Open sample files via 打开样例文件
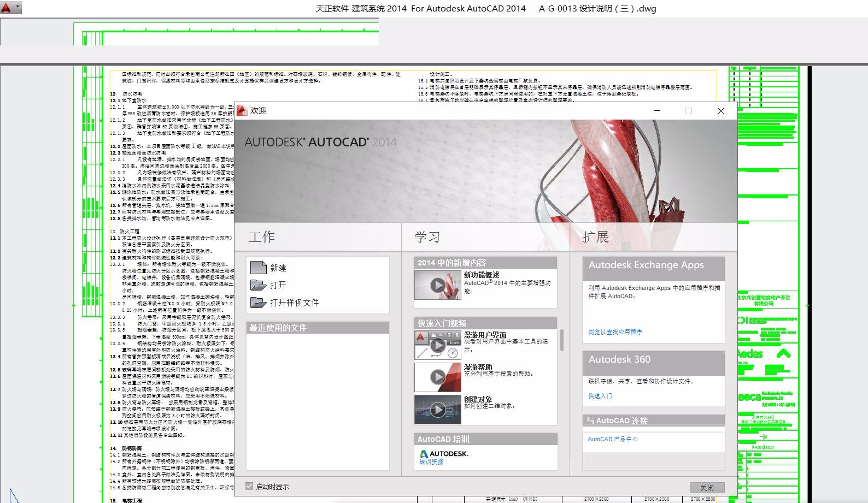The image size is (868, 503). [294, 303]
